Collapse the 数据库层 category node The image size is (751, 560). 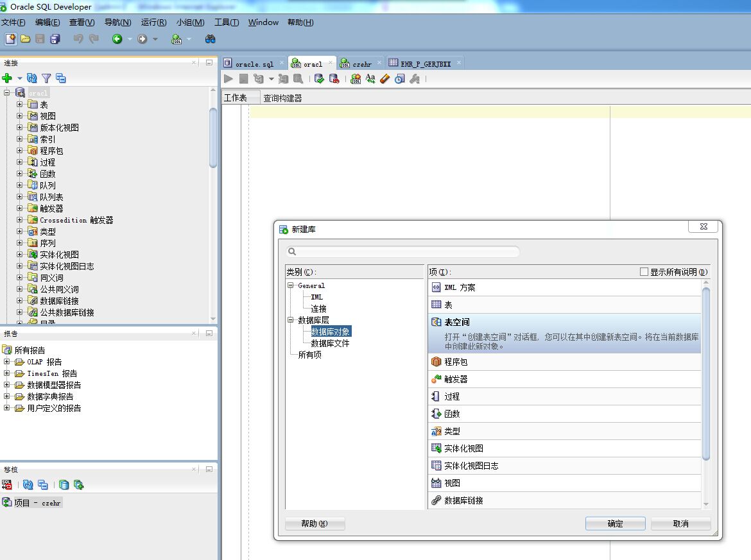click(x=291, y=320)
